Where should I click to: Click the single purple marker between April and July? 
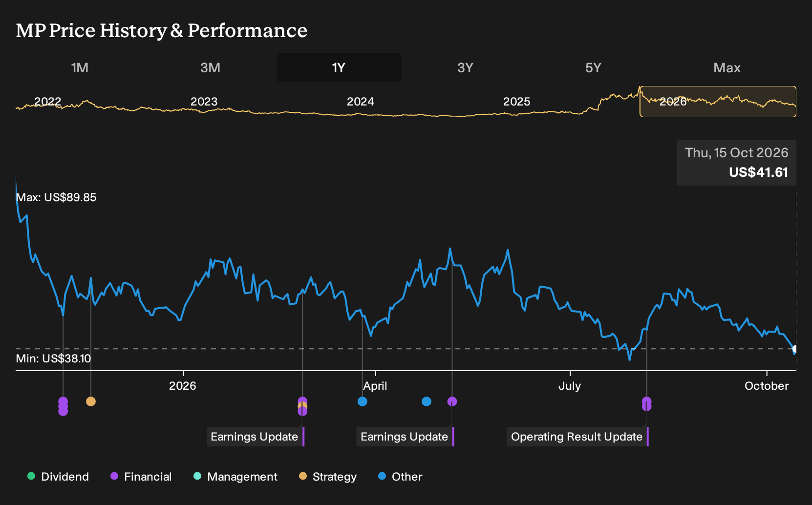coord(452,401)
